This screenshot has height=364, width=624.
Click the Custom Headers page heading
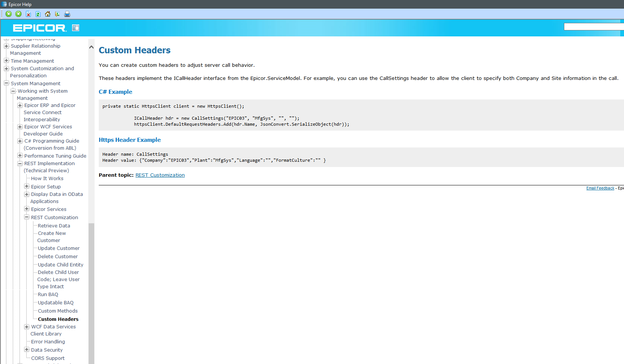[134, 50]
